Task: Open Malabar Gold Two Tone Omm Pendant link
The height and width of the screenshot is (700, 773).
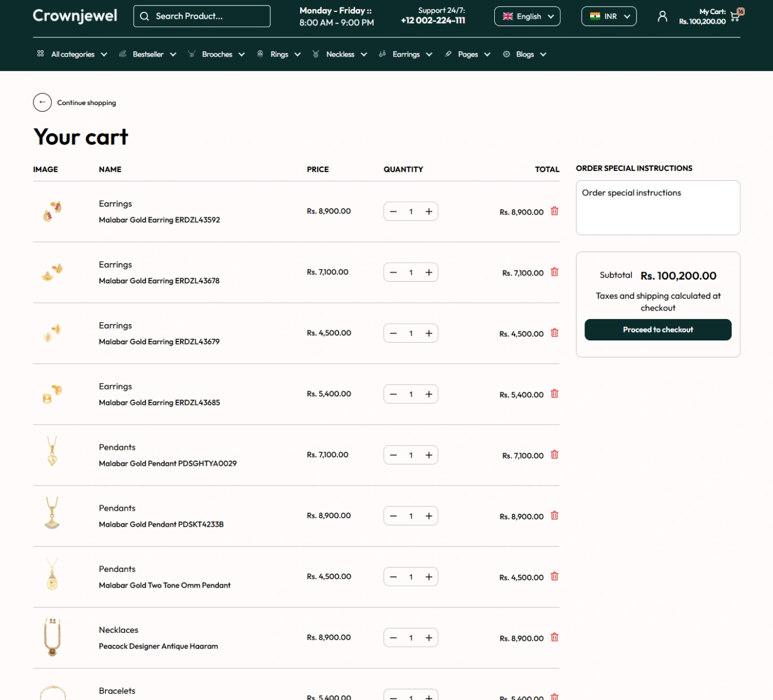Action: click(165, 585)
